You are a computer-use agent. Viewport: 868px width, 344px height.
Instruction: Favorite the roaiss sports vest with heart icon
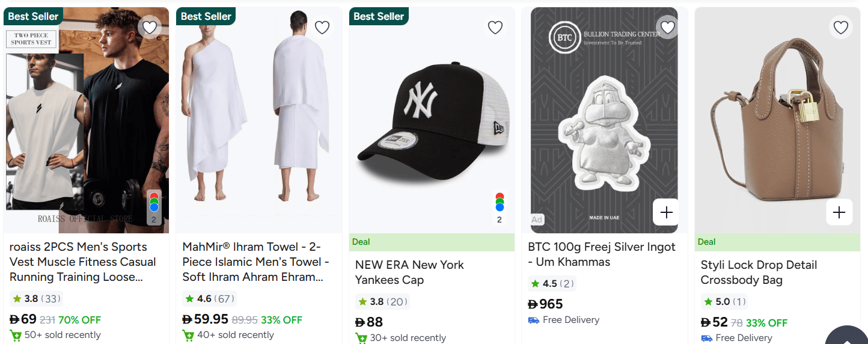click(x=150, y=27)
